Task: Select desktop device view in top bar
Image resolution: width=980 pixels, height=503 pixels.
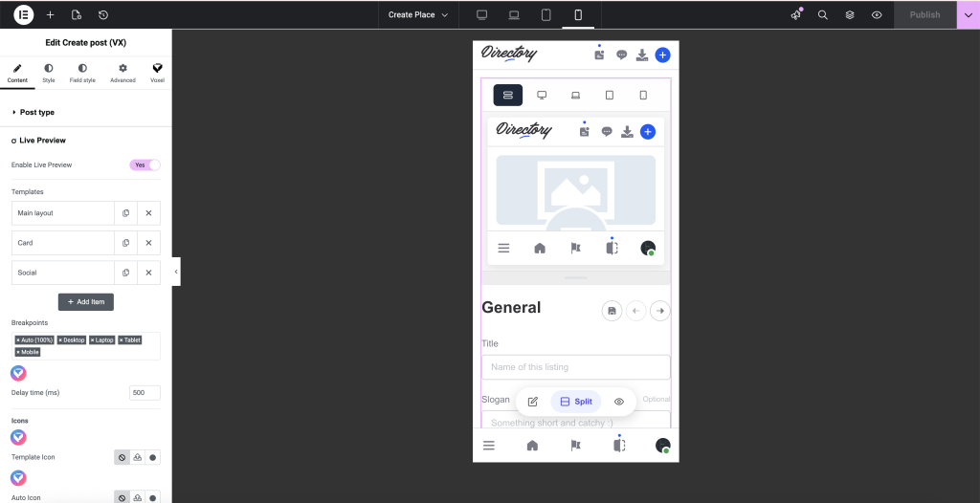Action: click(x=481, y=14)
